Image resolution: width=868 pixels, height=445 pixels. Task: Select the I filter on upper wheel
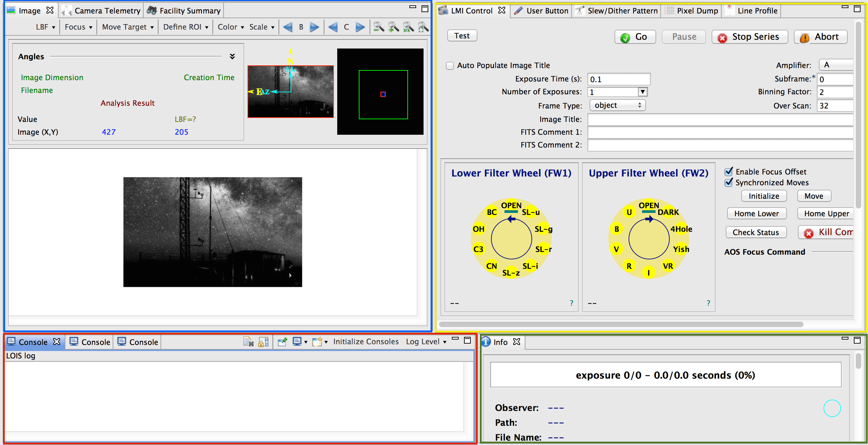pyautogui.click(x=648, y=273)
